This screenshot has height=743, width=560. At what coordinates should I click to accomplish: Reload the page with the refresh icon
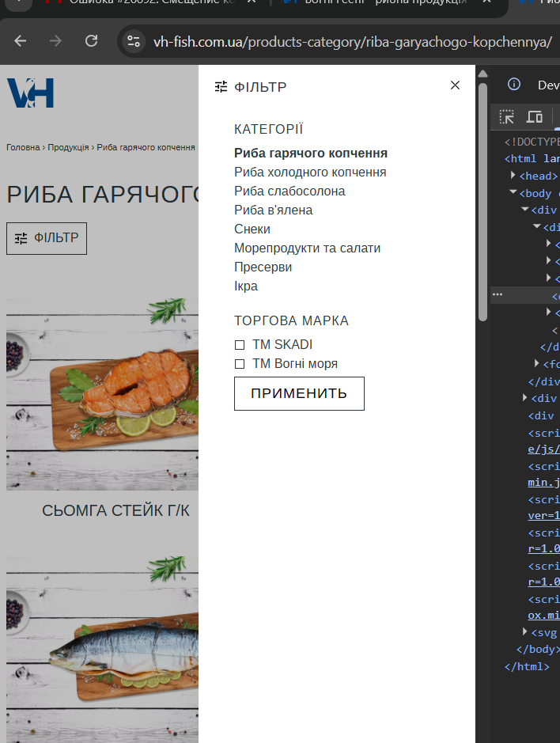click(91, 41)
